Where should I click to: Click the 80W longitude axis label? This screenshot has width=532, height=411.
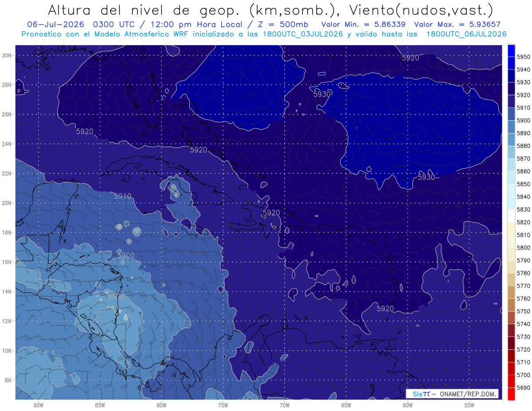pos(161,405)
